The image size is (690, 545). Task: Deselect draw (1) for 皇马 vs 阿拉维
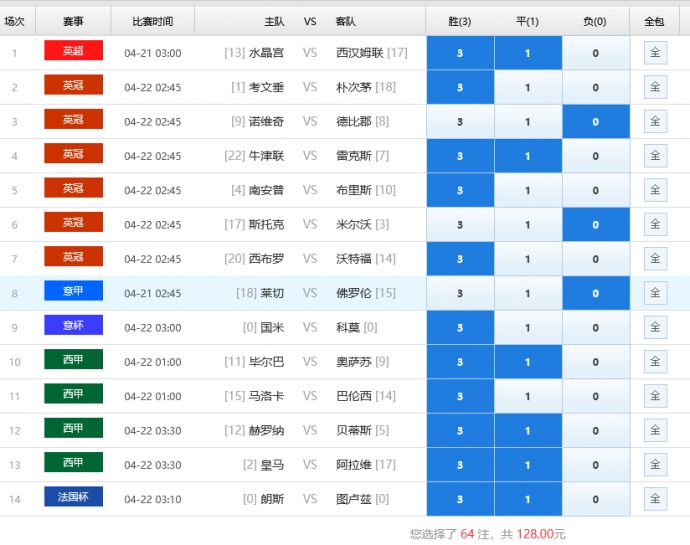click(528, 465)
